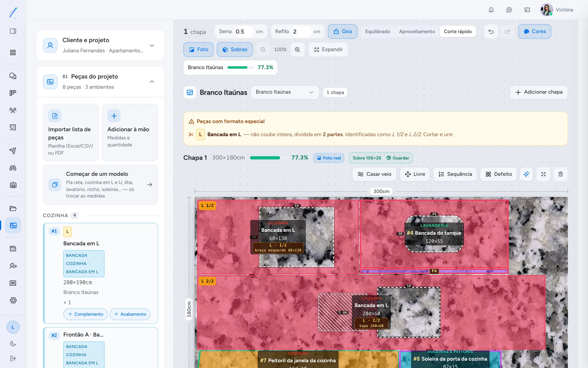Viewport: 588px width, 368px height.
Task: Click the Chapa 1 77.3% usage bar
Action: coord(269,158)
